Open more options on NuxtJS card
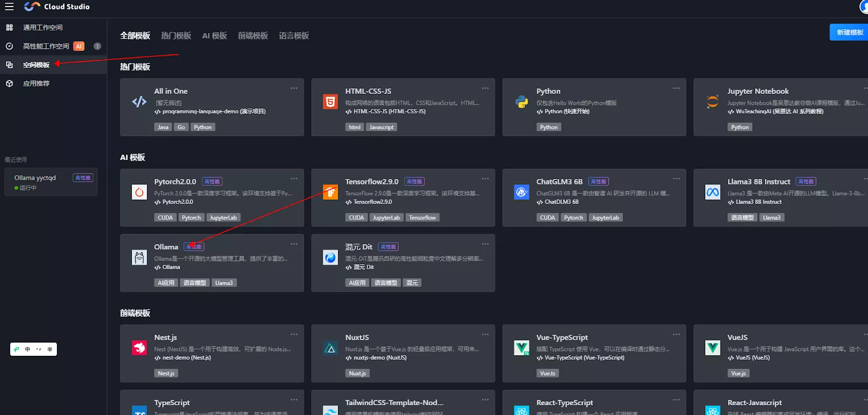The height and width of the screenshot is (415, 868). [485, 334]
